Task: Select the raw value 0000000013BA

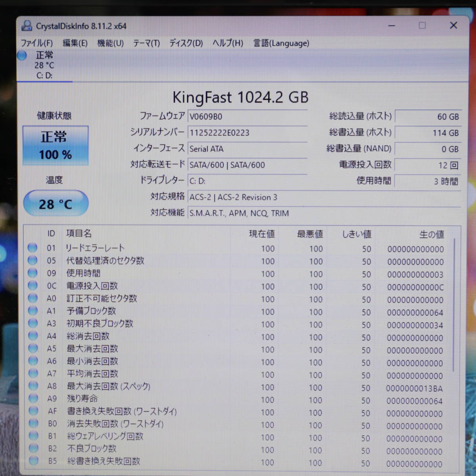Action: [x=415, y=388]
